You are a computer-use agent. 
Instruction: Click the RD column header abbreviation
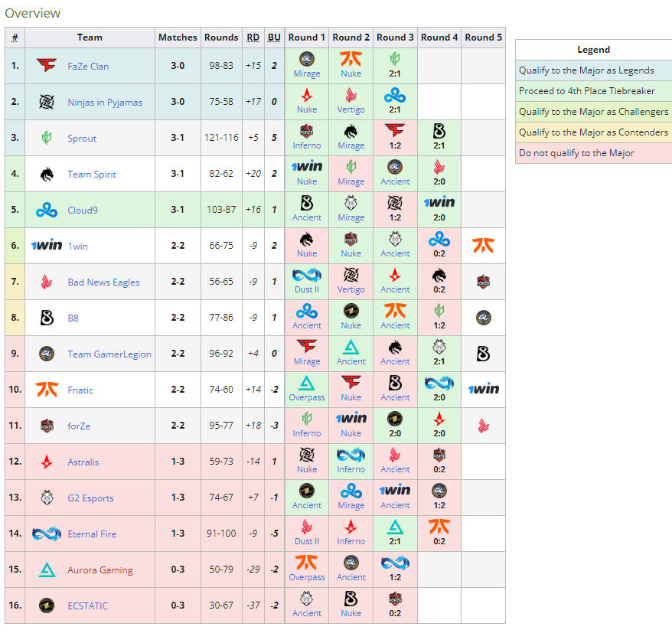pyautogui.click(x=253, y=38)
